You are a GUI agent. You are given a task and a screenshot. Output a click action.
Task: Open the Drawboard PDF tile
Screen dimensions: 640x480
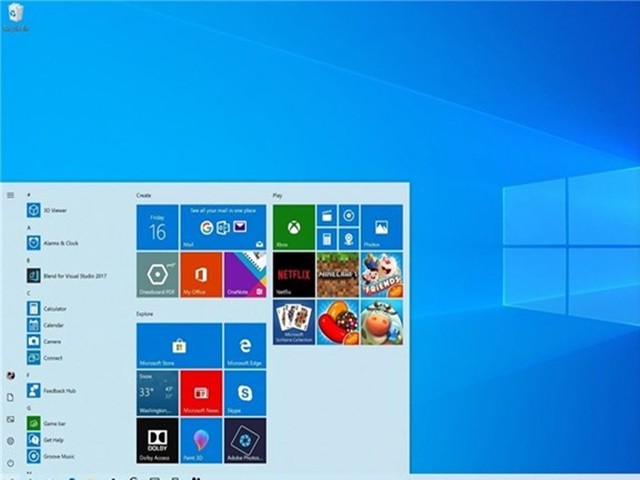coord(157,275)
